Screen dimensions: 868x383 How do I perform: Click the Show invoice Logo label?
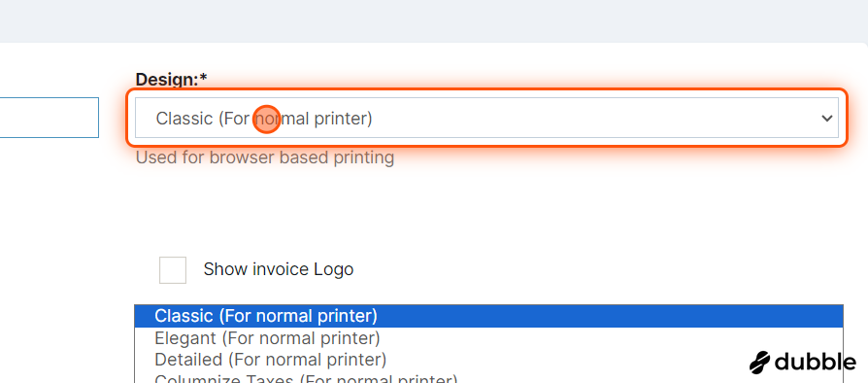279,269
